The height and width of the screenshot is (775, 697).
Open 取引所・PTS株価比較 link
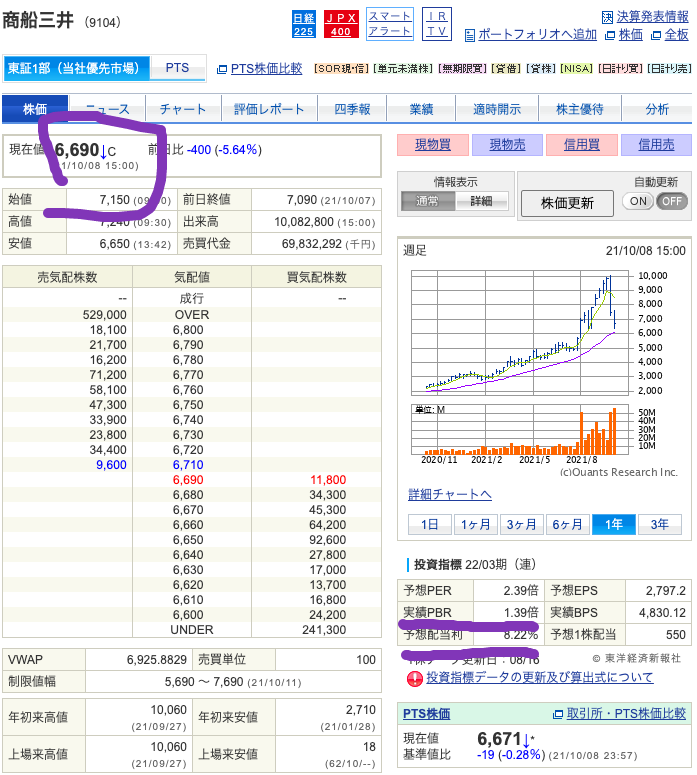[626, 713]
